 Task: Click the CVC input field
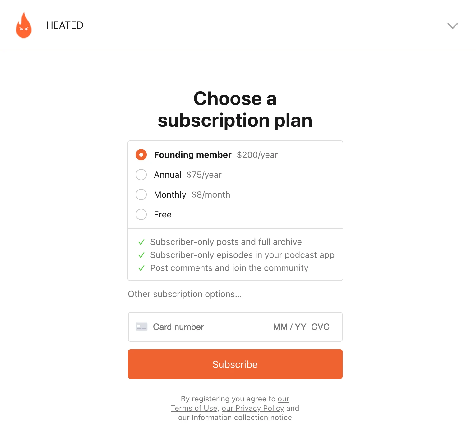tap(320, 327)
